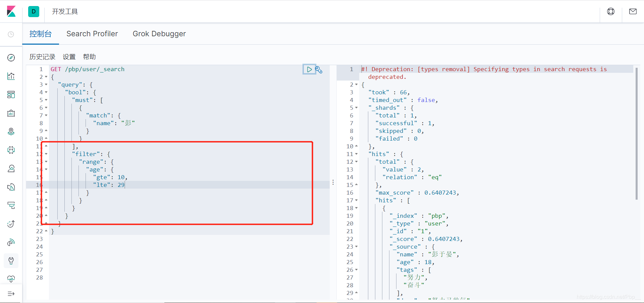Open the help menu icon
This screenshot has width=644, height=303.
pos(611,11)
